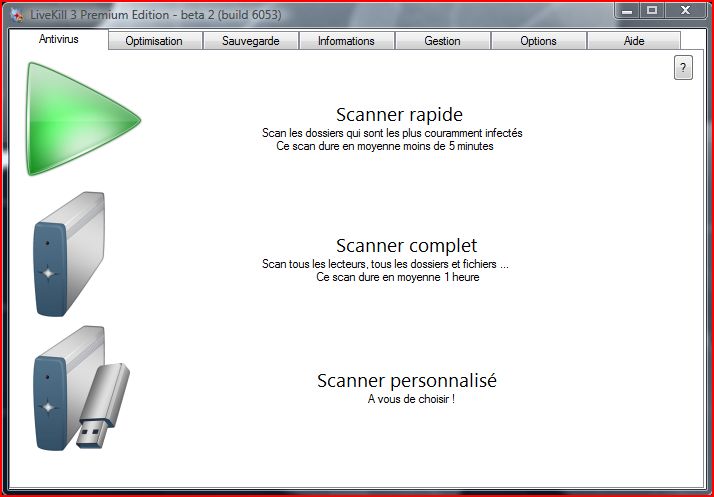Image resolution: width=714 pixels, height=497 pixels.
Task: Open help with the question mark button
Action: (x=683, y=68)
